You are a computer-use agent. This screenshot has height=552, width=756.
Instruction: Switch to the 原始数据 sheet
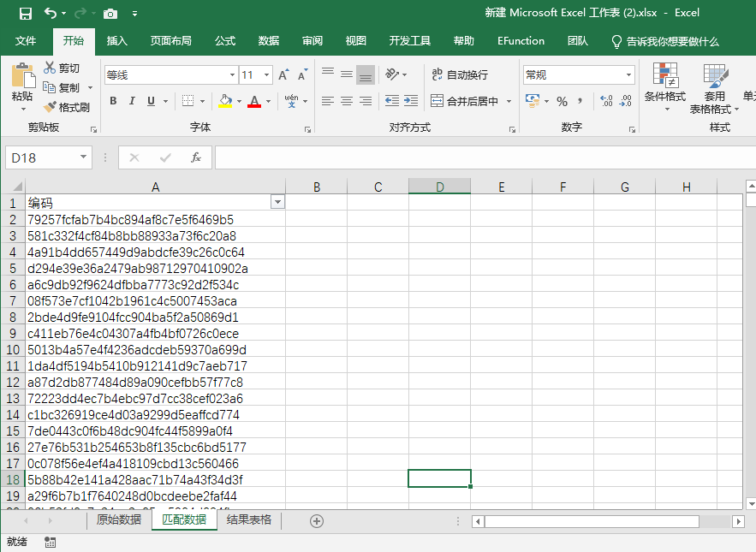[x=119, y=519]
